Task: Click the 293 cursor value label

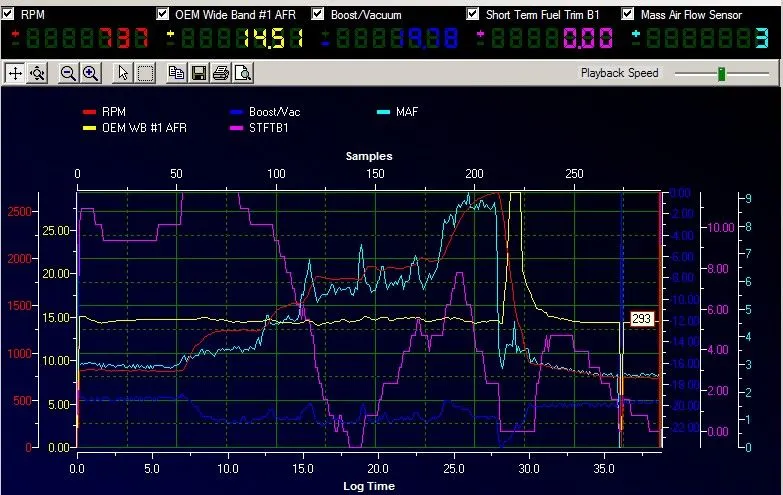Action: (640, 319)
